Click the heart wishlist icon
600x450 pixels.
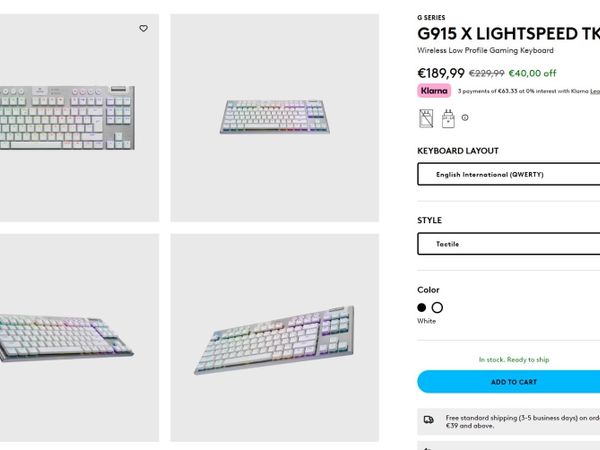(x=143, y=29)
